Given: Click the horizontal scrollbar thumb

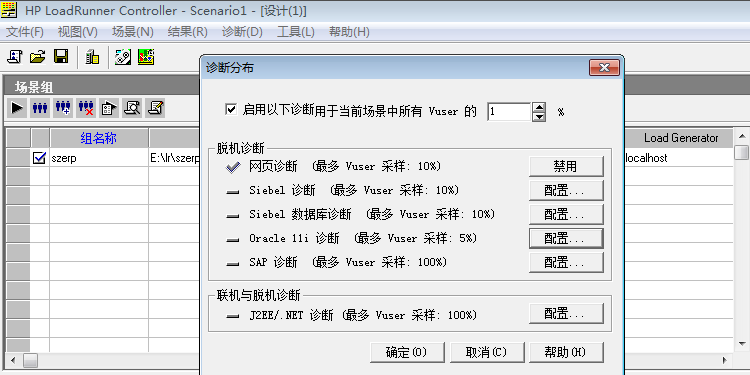Looking at the screenshot, I should [31, 360].
